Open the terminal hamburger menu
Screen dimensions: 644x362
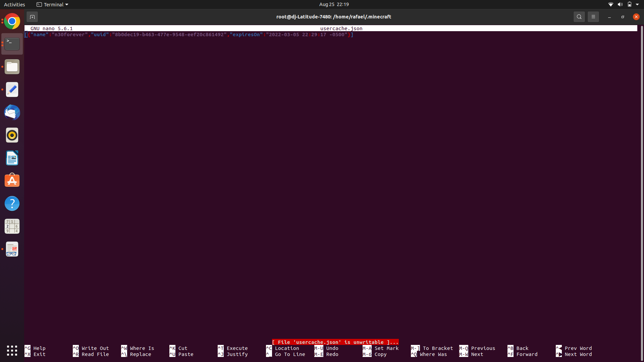[x=593, y=16]
